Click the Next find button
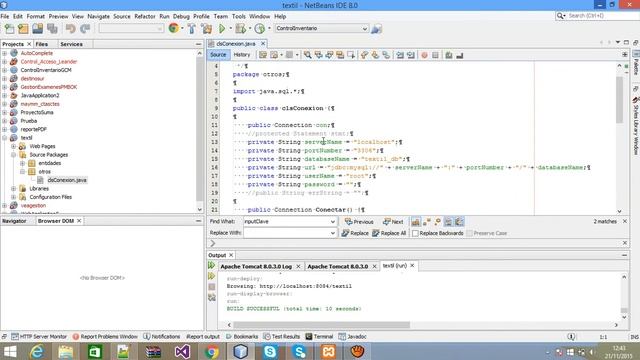The height and width of the screenshot is (360, 640). 393,222
